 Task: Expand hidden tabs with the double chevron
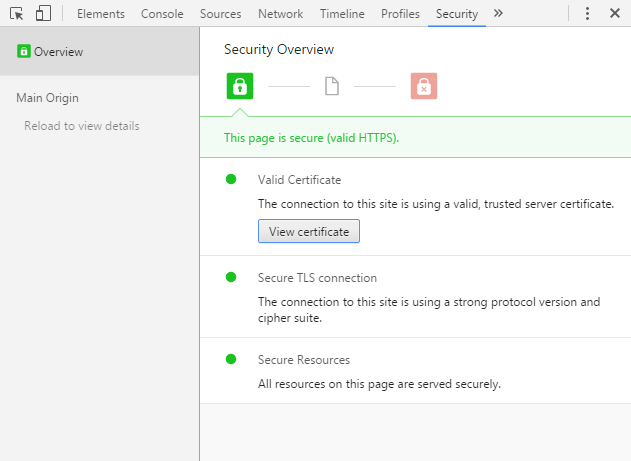(498, 13)
